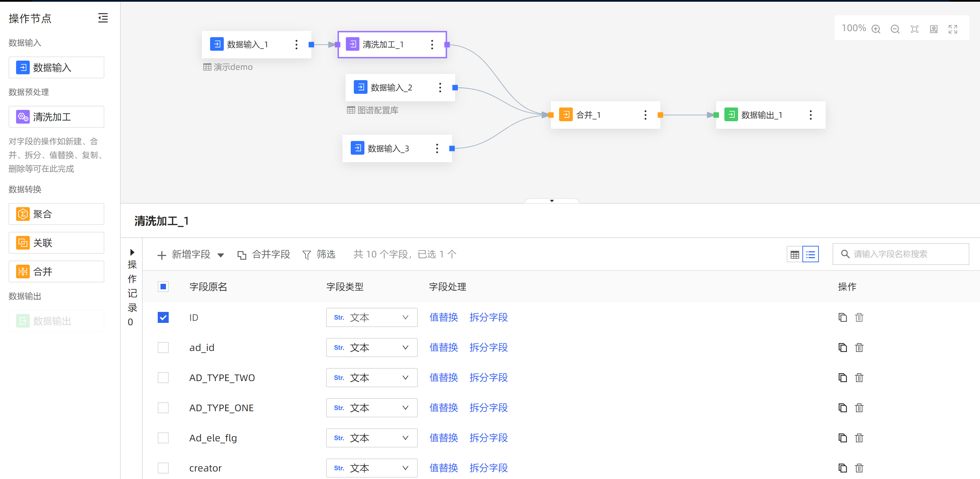
Task: Check the AD_TYPE_ONE field checkbox
Action: click(163, 407)
